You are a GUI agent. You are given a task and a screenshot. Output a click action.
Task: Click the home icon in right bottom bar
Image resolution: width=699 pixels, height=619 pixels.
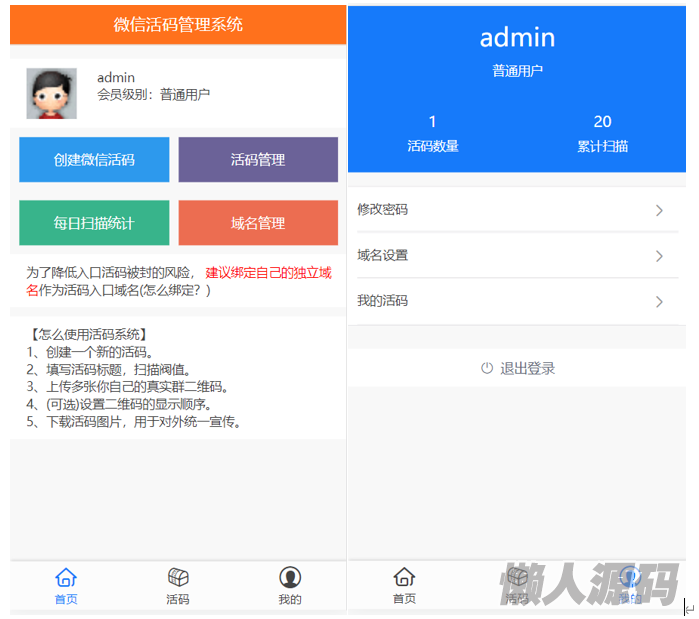[x=404, y=577]
